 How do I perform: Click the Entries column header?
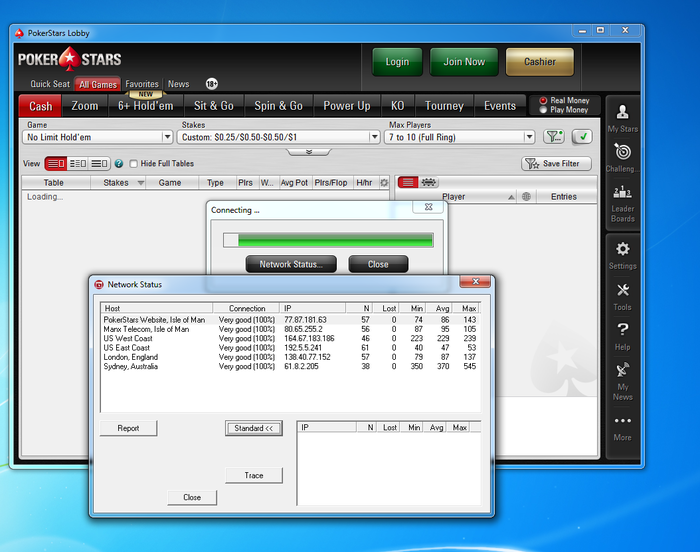coord(564,197)
